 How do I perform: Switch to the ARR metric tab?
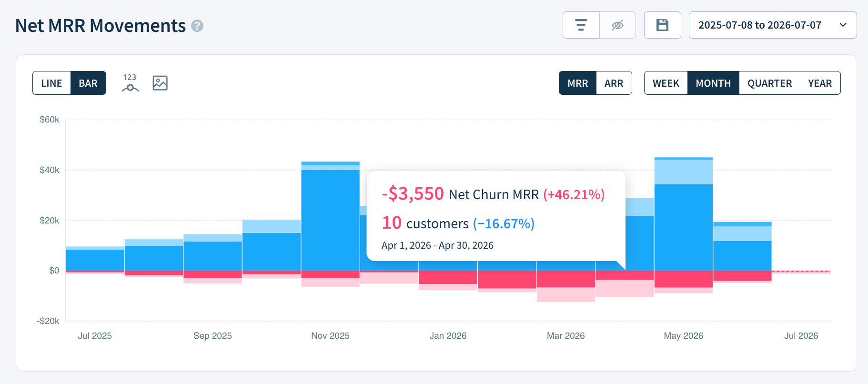coord(614,83)
